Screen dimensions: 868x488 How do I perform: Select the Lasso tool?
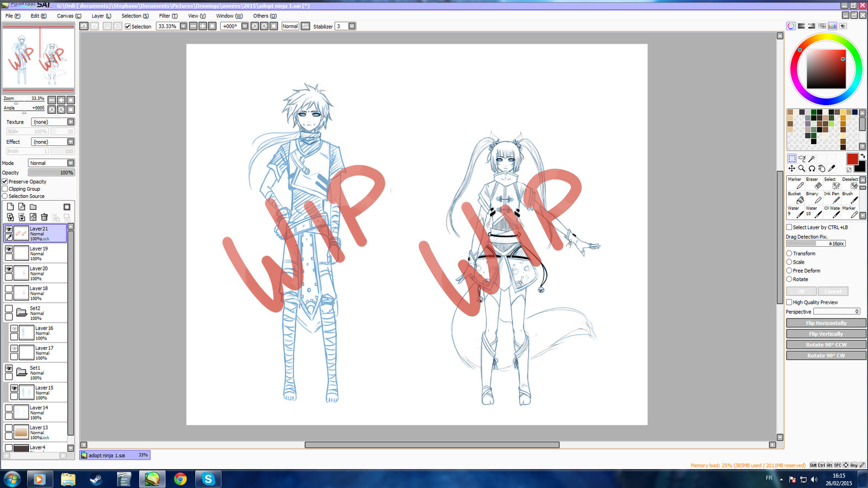[x=802, y=158]
